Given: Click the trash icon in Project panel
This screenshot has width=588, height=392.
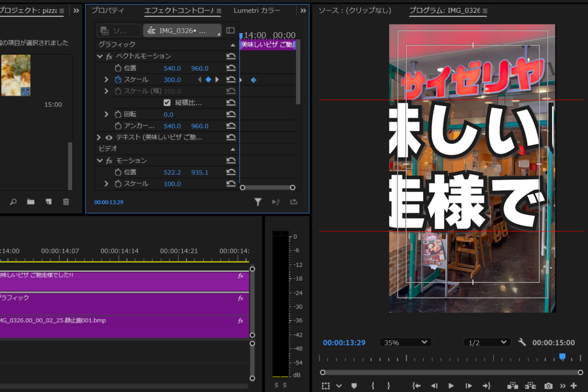Looking at the screenshot, I should click(x=66, y=202).
